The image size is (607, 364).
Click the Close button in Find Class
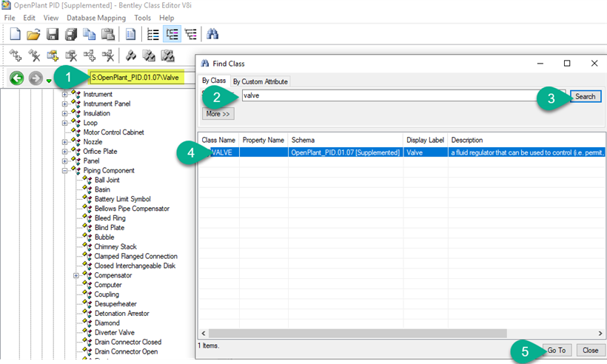[591, 350]
